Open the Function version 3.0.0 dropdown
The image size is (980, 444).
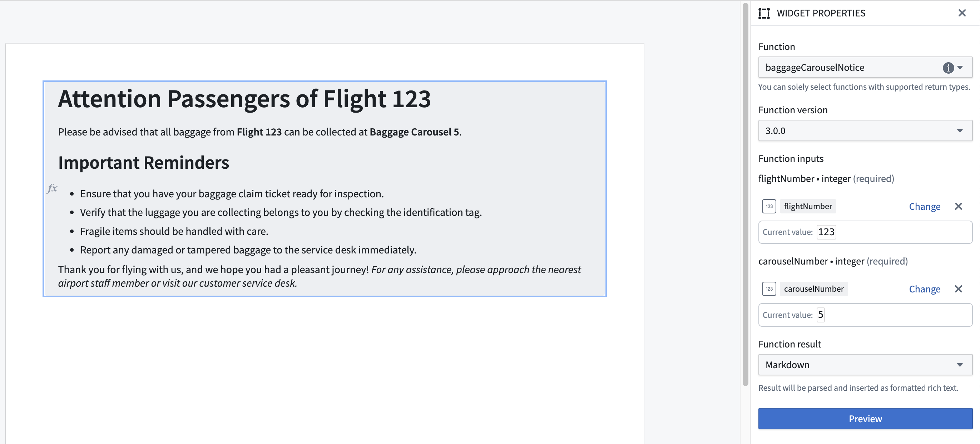pyautogui.click(x=865, y=130)
